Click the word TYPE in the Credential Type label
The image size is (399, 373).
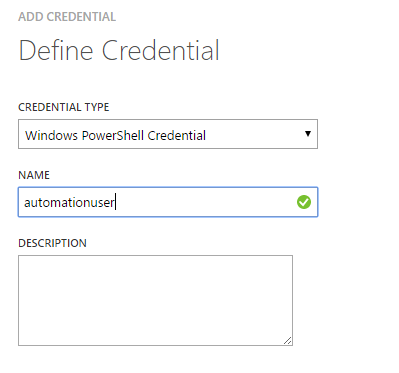pyautogui.click(x=97, y=107)
